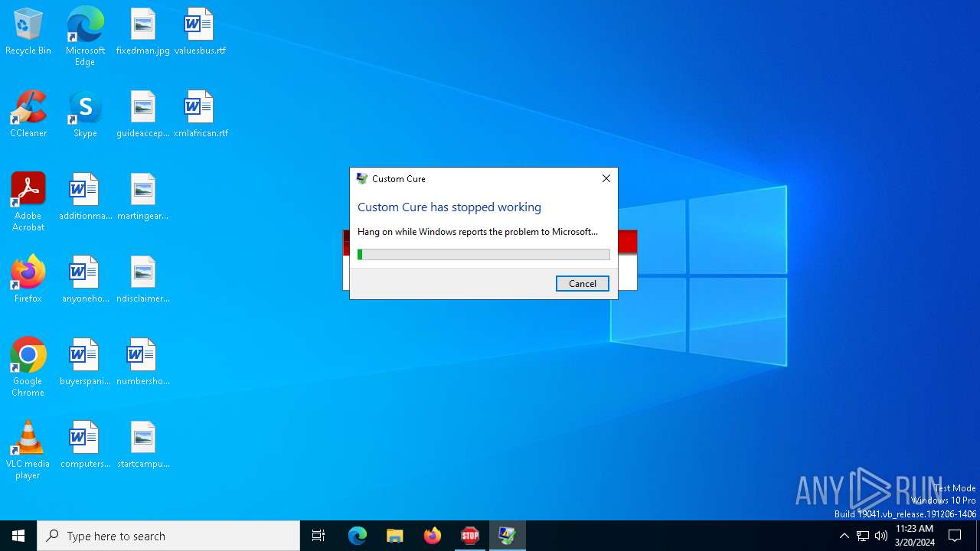Screen dimensions: 980x551
Task: Click the error report progress bar
Action: click(484, 254)
